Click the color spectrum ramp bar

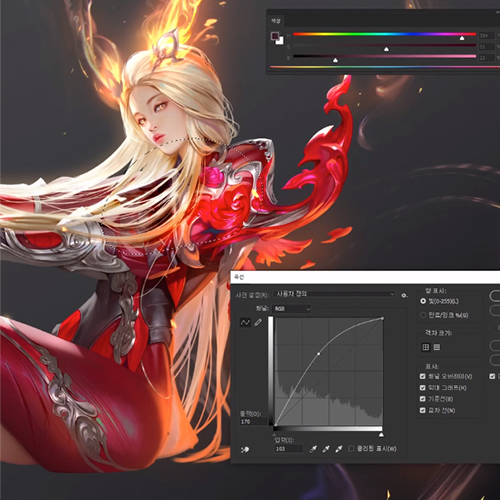[x=385, y=67]
